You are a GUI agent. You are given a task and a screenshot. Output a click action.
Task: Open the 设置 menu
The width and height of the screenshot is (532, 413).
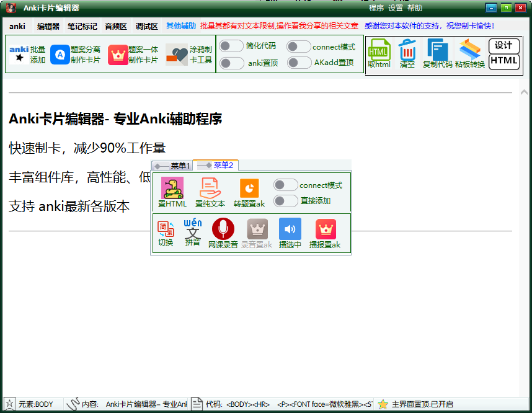coord(396,8)
